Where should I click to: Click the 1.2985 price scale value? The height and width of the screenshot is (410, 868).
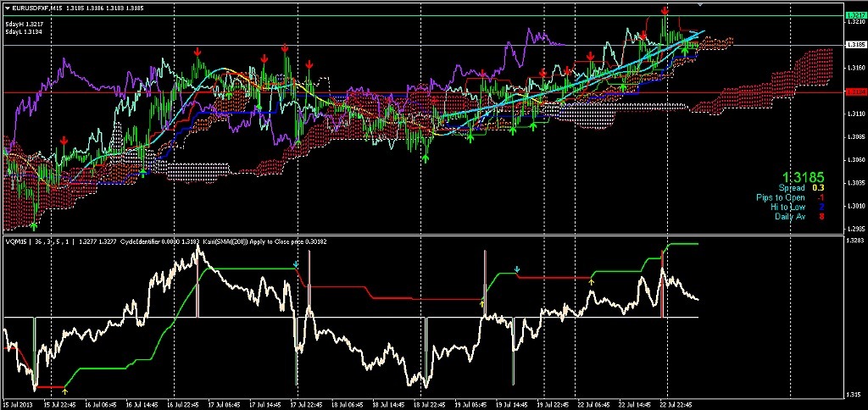(855, 229)
